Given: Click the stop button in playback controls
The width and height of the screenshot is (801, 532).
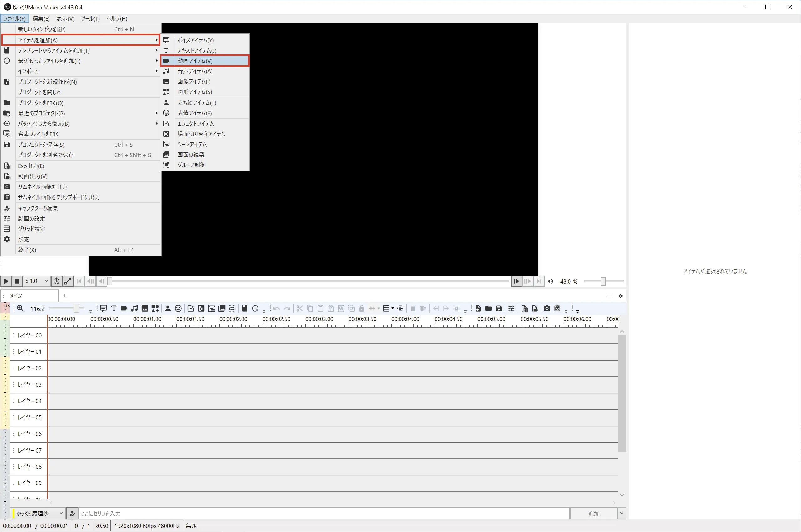Looking at the screenshot, I should (x=17, y=281).
